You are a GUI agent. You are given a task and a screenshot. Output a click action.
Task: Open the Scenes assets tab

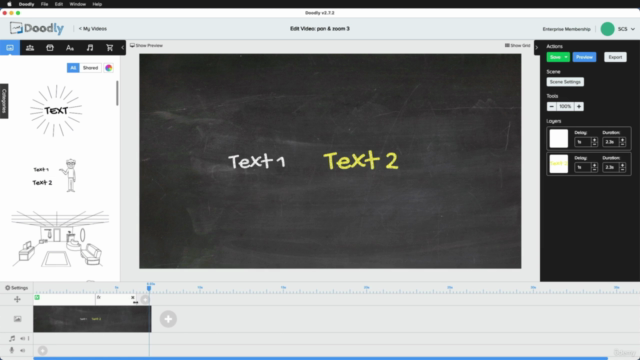point(10,48)
